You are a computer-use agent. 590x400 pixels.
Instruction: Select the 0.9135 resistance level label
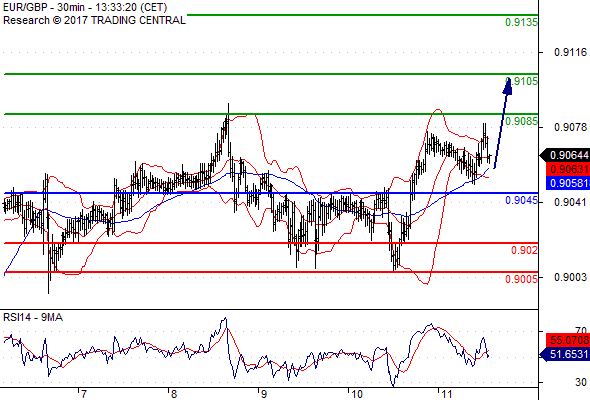(x=521, y=22)
